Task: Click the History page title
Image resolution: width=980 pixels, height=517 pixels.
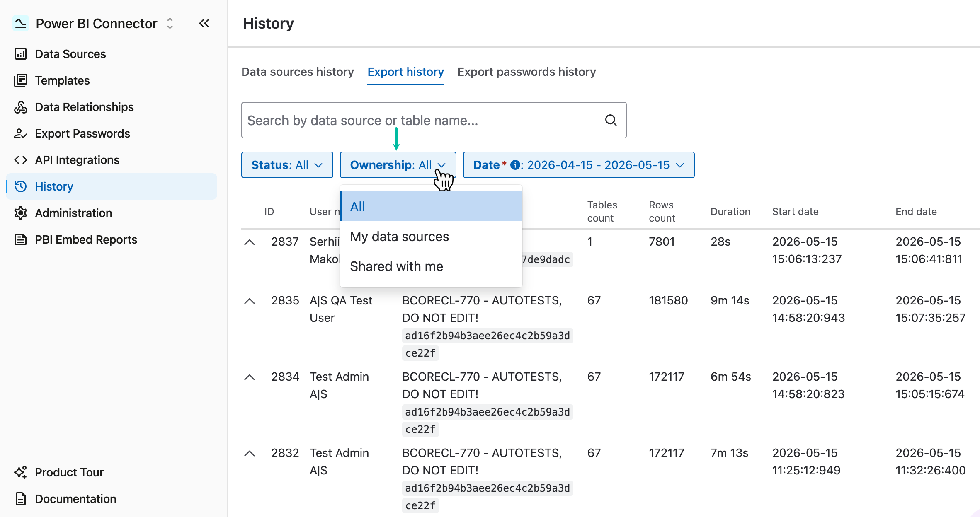Action: coord(268,23)
